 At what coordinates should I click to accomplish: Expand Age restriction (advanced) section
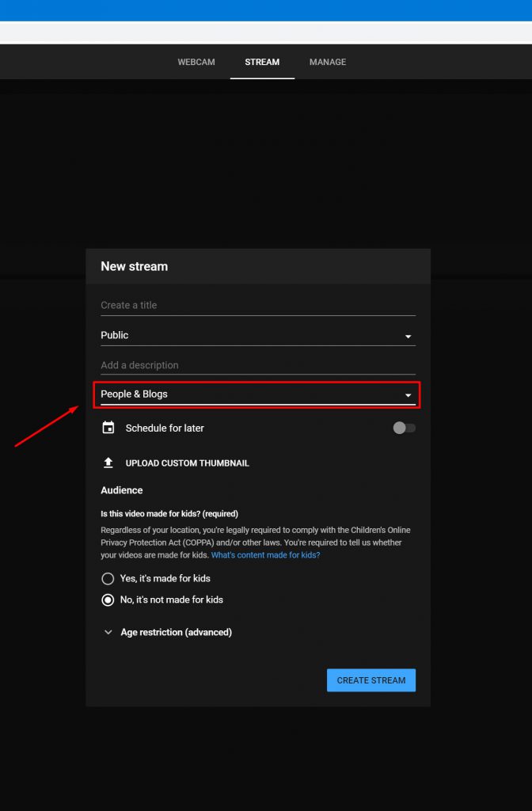176,632
